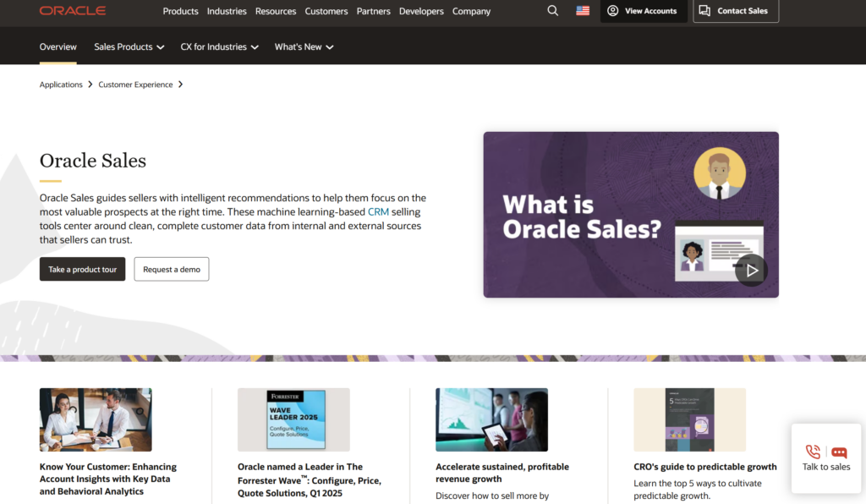
Task: Play the What is Oracle Sales video
Action: coord(750,271)
